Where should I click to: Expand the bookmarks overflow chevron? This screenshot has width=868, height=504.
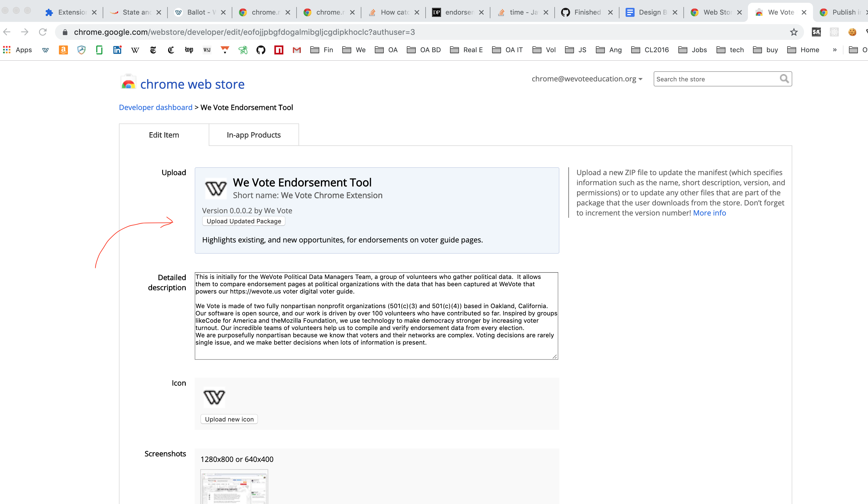tap(835, 50)
